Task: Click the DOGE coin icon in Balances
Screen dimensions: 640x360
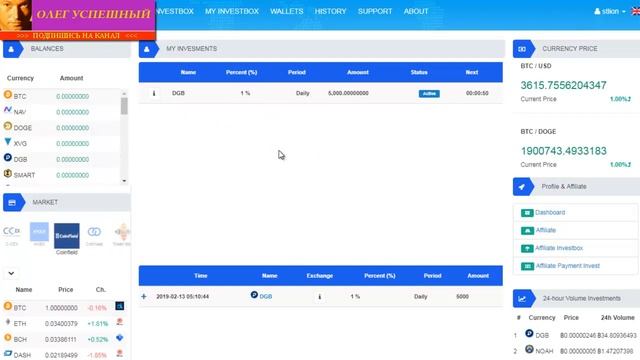Action: pos(8,126)
